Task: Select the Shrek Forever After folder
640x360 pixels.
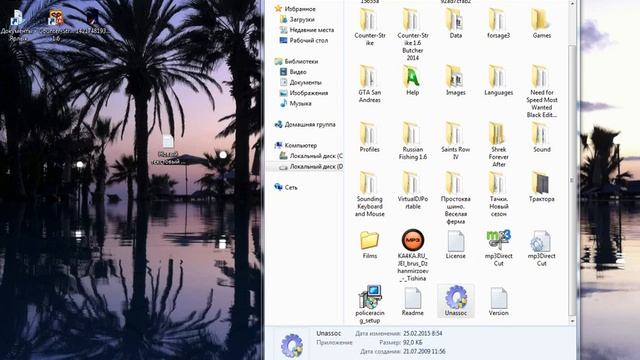Action: pyautogui.click(x=498, y=144)
